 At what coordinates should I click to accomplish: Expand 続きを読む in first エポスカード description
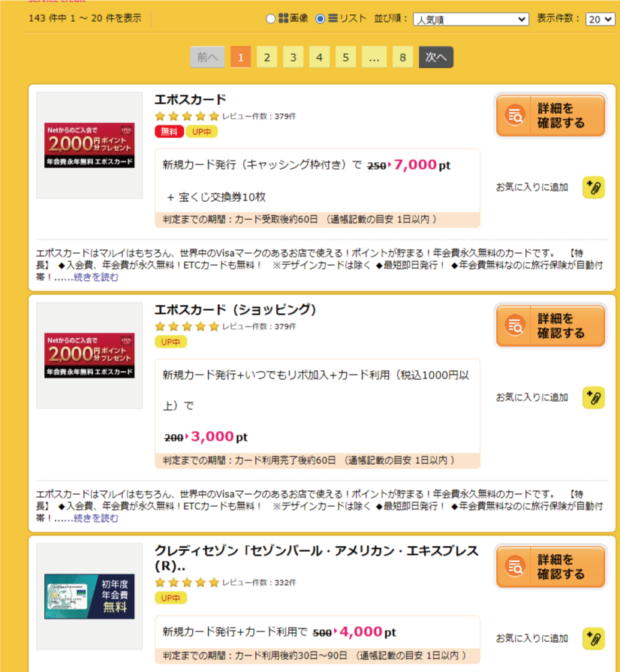tap(96, 277)
